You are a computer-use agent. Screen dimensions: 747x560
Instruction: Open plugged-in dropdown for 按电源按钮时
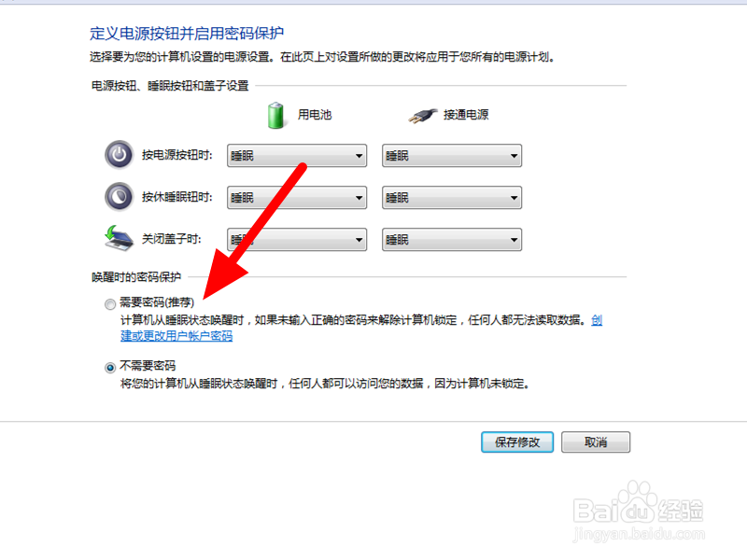(x=452, y=156)
